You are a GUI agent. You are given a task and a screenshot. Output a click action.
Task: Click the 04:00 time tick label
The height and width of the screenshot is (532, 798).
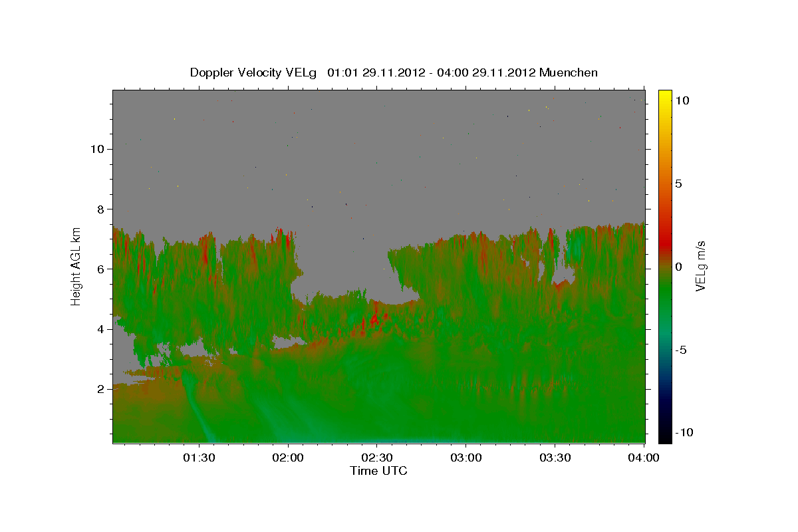click(x=644, y=458)
